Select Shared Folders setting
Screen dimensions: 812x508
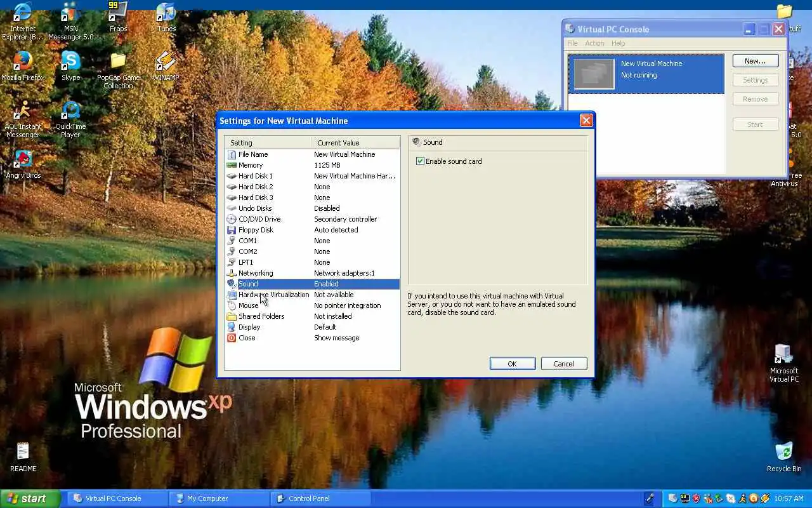click(312, 316)
